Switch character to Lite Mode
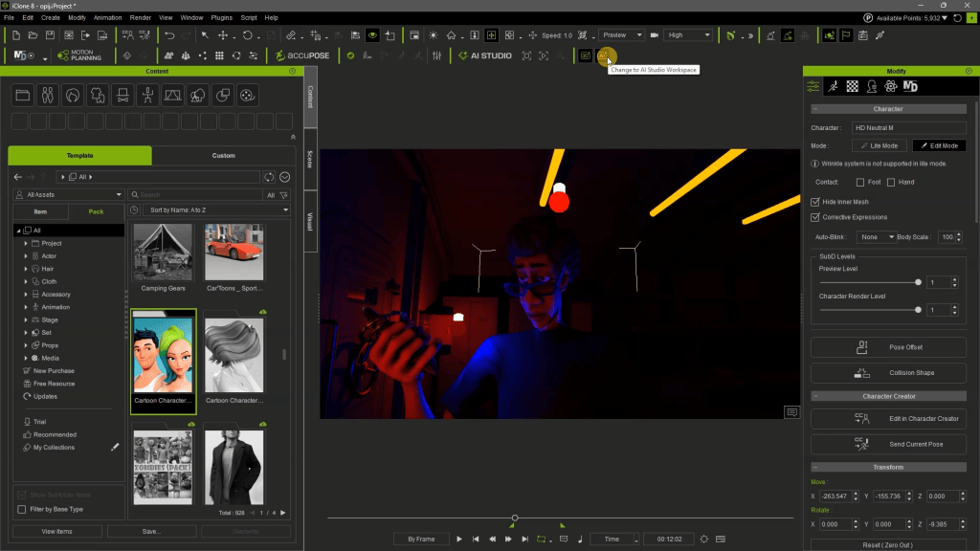 (x=880, y=145)
